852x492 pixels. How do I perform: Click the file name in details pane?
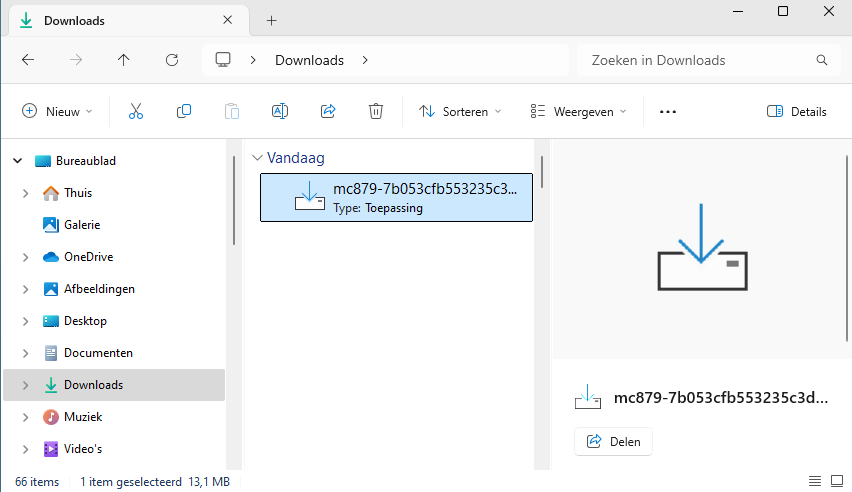tap(721, 398)
